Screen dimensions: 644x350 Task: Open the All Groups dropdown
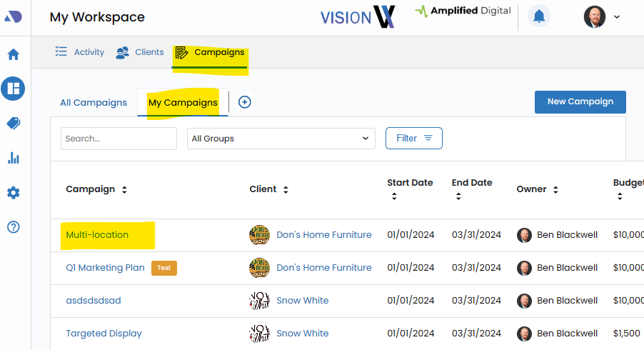(281, 139)
